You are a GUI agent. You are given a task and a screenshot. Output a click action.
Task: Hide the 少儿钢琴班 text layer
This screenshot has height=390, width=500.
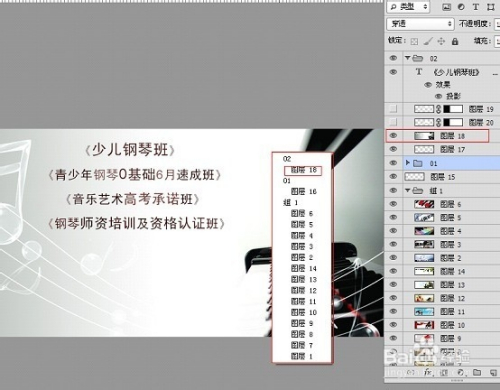click(393, 72)
